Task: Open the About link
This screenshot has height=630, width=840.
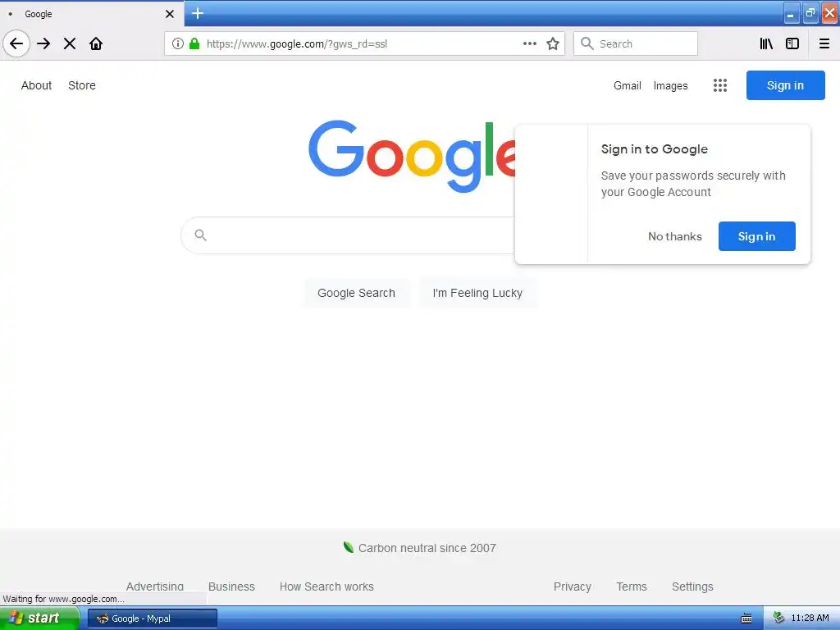Action: pyautogui.click(x=36, y=85)
